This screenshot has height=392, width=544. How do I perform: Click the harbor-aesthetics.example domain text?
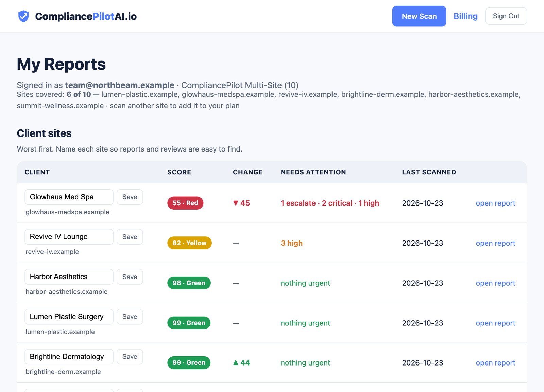66,292
